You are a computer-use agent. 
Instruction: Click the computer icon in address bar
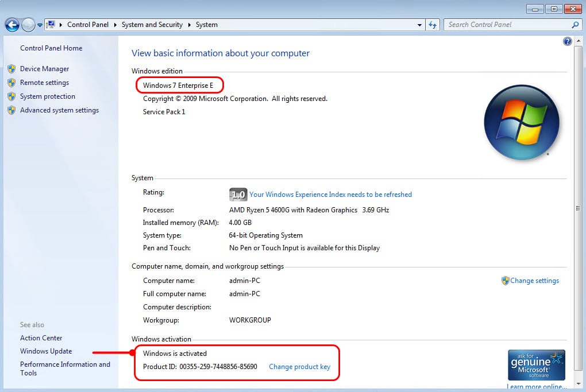[x=51, y=25]
